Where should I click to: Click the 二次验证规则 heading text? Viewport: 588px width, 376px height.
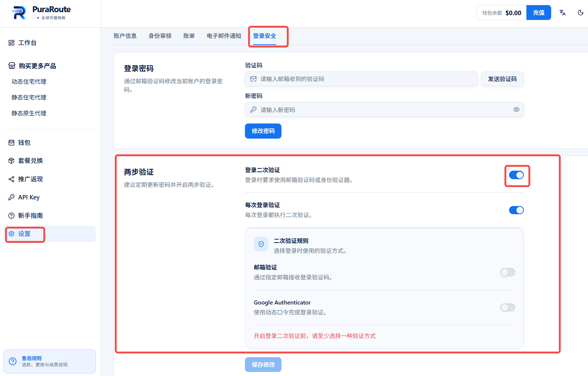(291, 241)
